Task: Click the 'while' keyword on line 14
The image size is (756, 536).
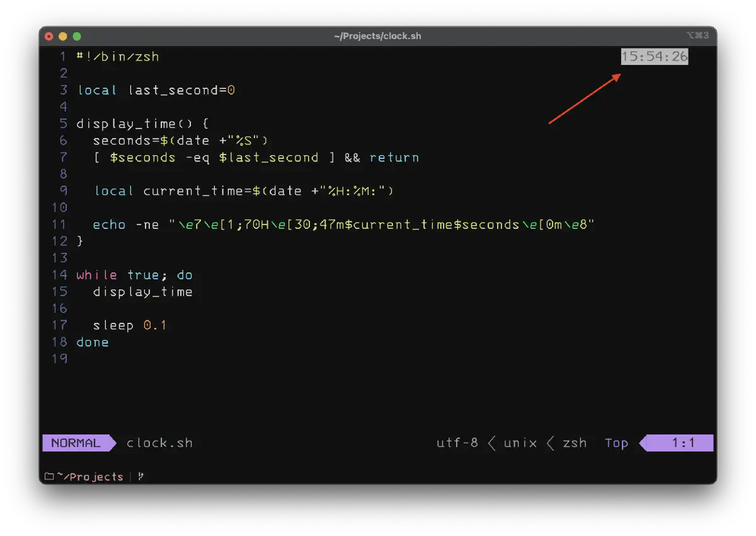Action: click(96, 275)
